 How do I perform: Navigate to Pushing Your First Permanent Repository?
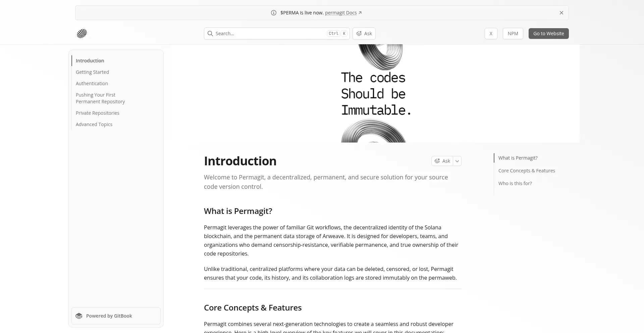100,98
